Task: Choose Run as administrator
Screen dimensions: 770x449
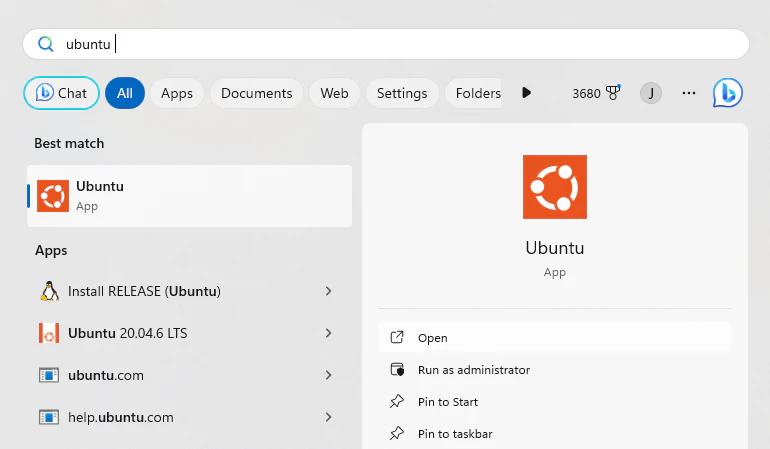Action: [555, 369]
